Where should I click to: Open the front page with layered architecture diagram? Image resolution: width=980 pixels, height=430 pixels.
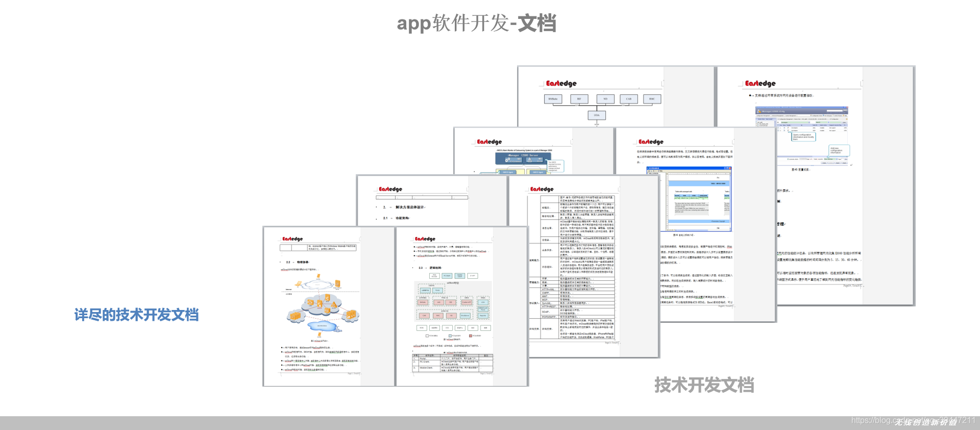462,306
